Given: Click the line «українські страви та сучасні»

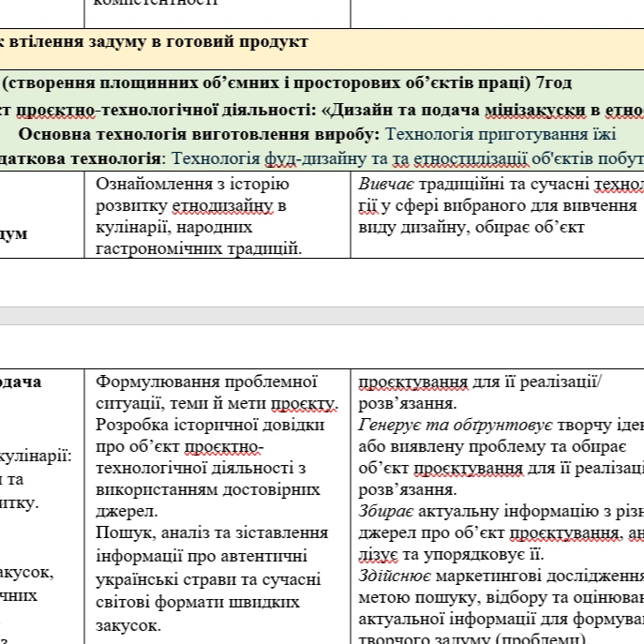Looking at the screenshot, I should click(x=208, y=579).
